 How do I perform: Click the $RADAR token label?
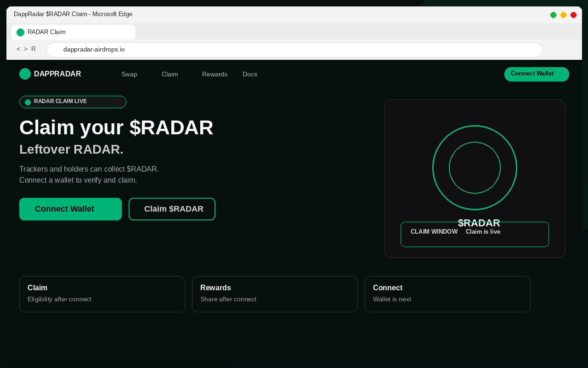(479, 223)
